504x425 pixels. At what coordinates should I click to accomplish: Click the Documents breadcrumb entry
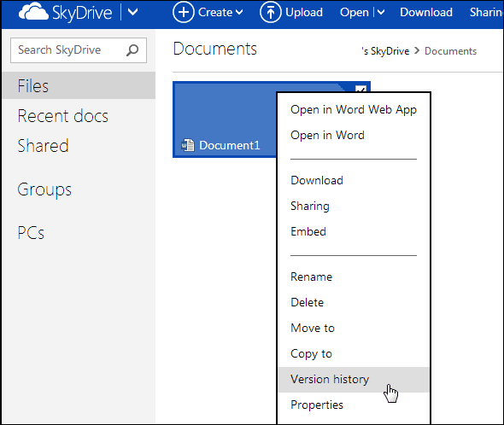pos(450,51)
